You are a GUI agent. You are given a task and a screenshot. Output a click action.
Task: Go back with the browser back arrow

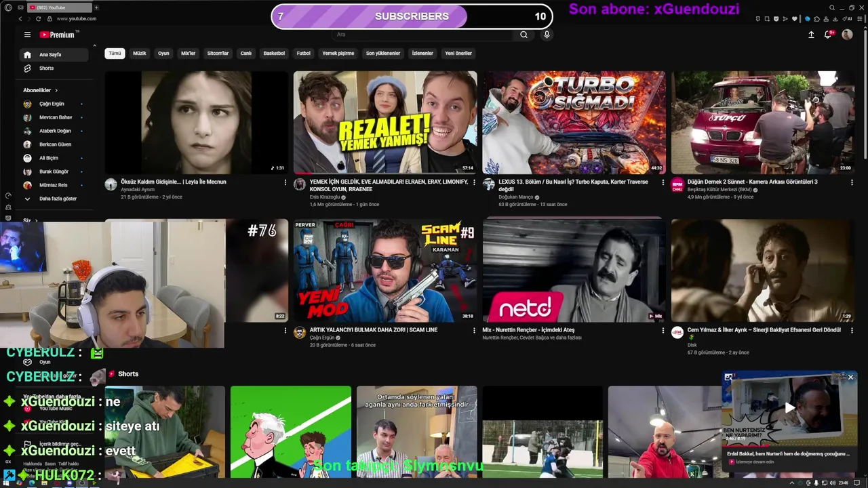(x=20, y=18)
